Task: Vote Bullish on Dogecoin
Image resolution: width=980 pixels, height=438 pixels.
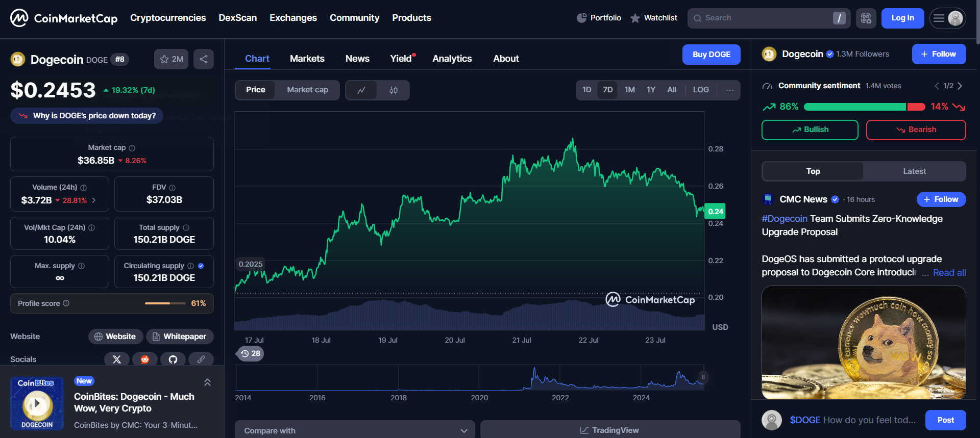Action: [x=810, y=130]
